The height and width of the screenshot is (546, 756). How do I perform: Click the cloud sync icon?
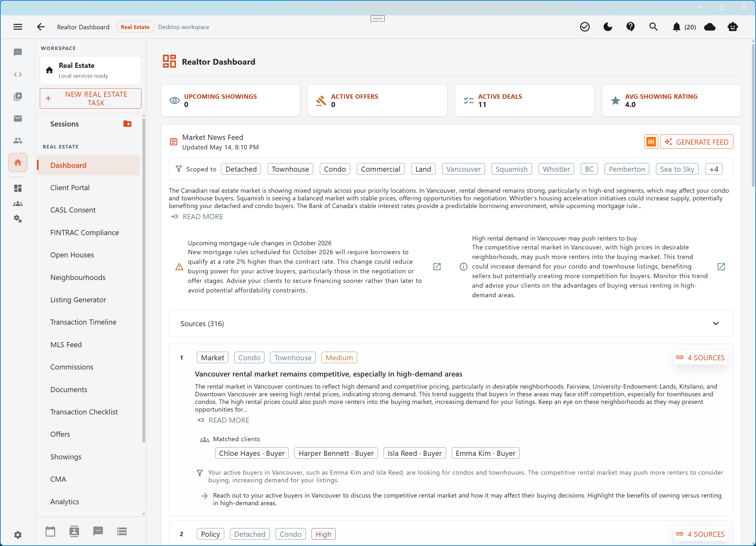(710, 27)
